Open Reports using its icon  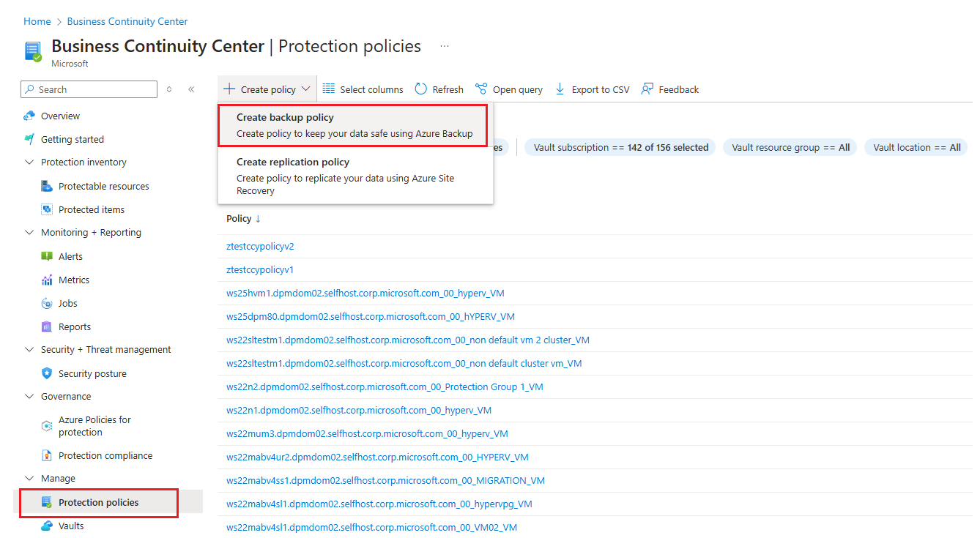[x=47, y=326]
